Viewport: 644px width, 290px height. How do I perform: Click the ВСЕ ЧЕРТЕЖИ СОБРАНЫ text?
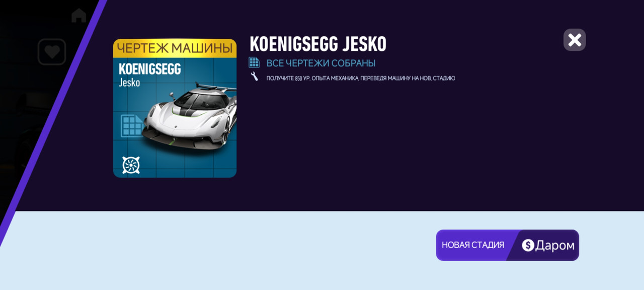tap(321, 63)
